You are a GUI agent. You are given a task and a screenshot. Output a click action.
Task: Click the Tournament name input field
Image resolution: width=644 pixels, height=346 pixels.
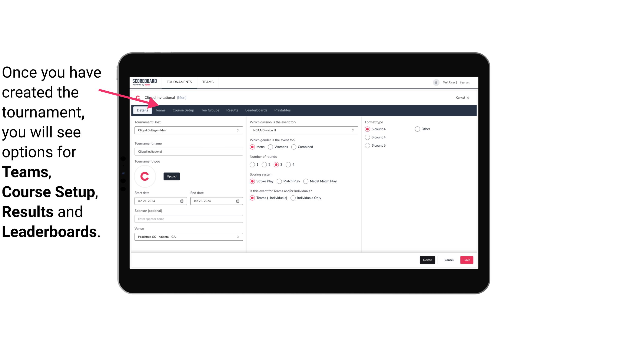pos(188,152)
